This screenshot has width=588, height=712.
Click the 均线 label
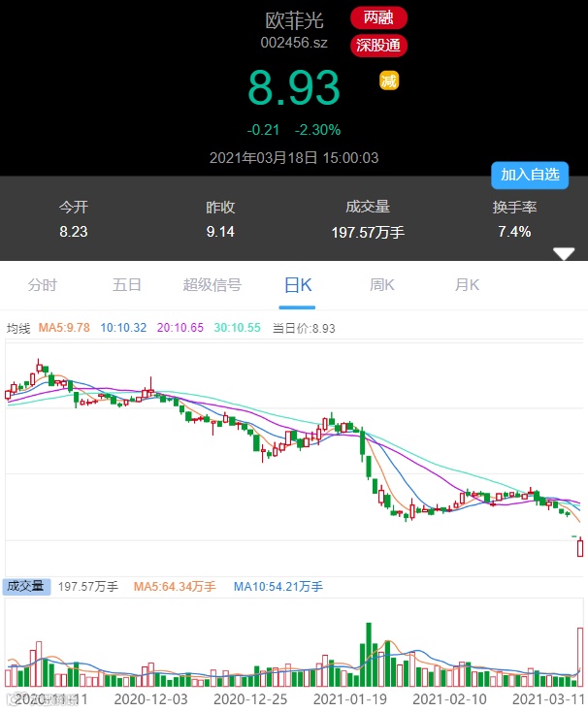(18, 328)
